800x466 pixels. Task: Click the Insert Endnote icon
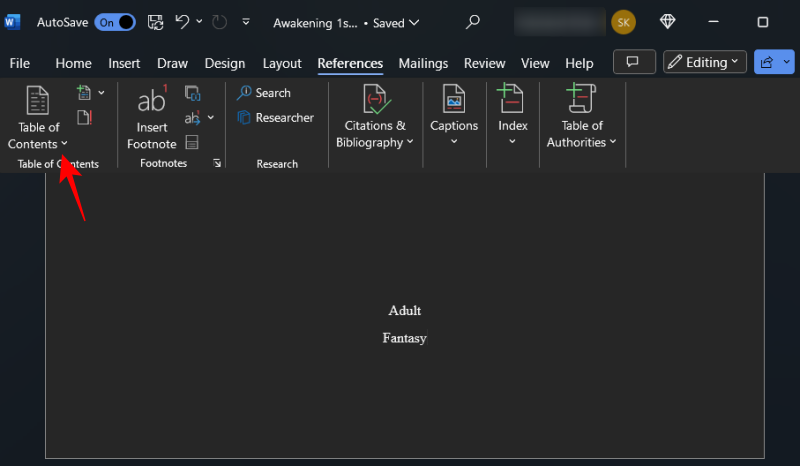click(193, 94)
